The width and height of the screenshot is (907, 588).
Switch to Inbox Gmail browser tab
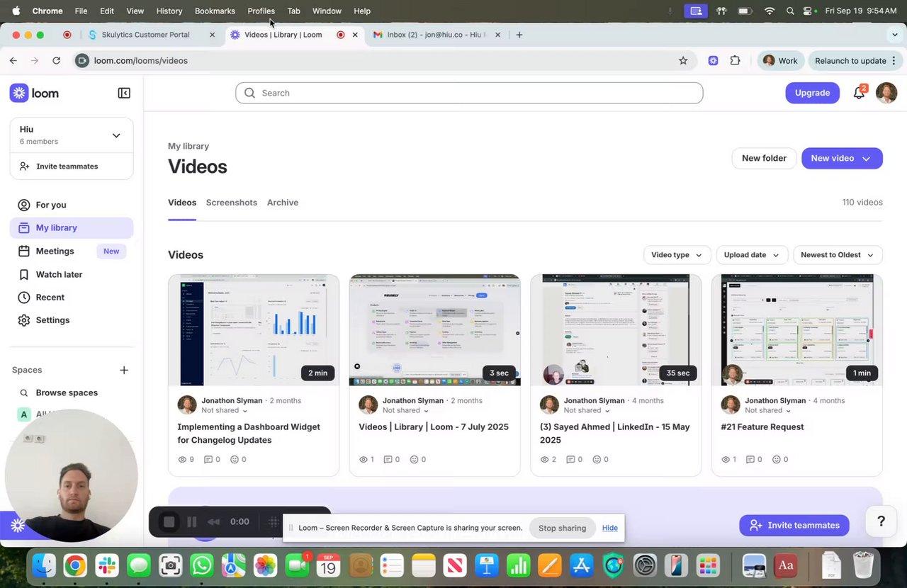tap(436, 35)
